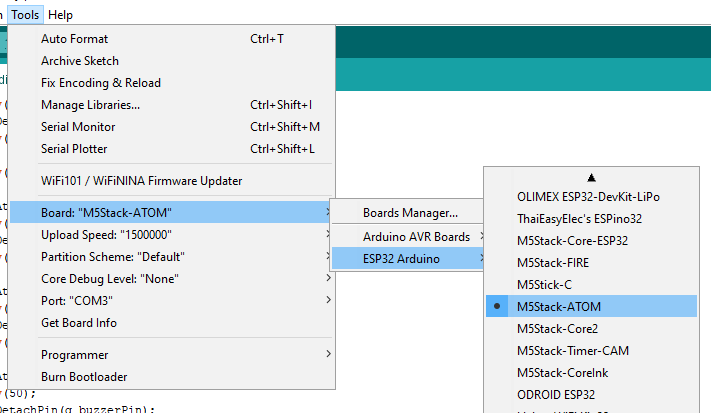The image size is (711, 413).
Task: Click the Help menu
Action: tap(60, 15)
